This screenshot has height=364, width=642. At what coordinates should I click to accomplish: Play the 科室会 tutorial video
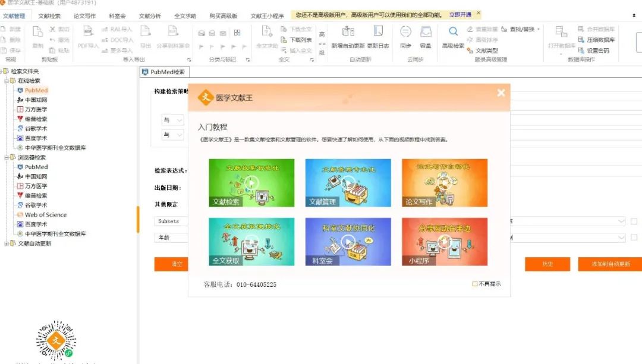(x=348, y=242)
